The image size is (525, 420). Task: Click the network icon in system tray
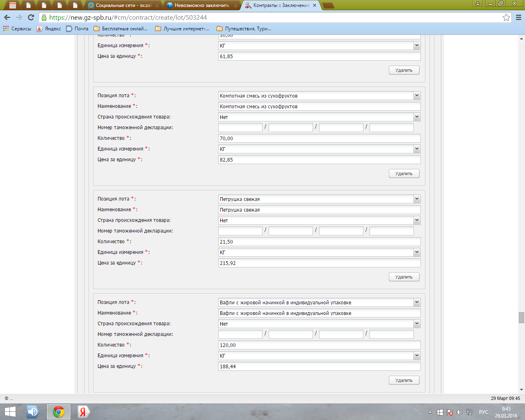pyautogui.click(x=470, y=412)
